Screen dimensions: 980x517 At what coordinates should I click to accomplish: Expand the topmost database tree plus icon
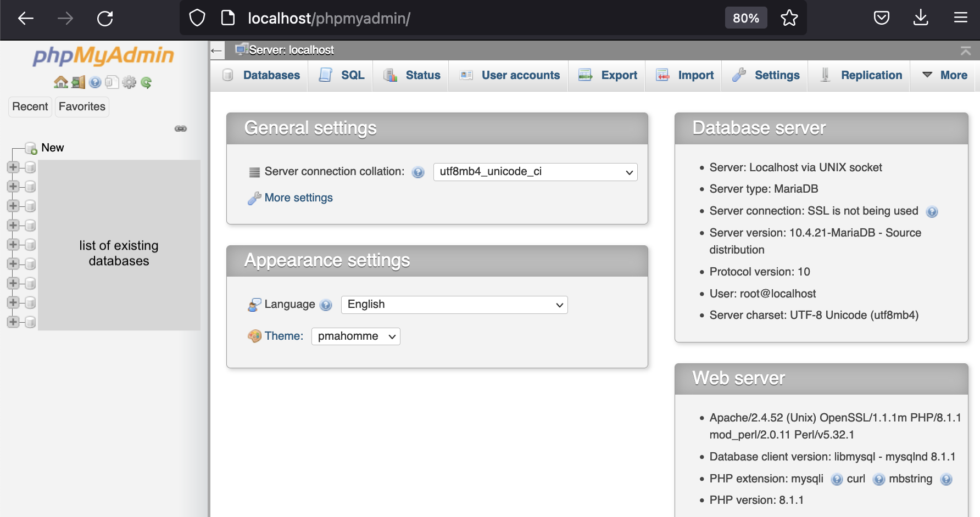[x=13, y=167]
